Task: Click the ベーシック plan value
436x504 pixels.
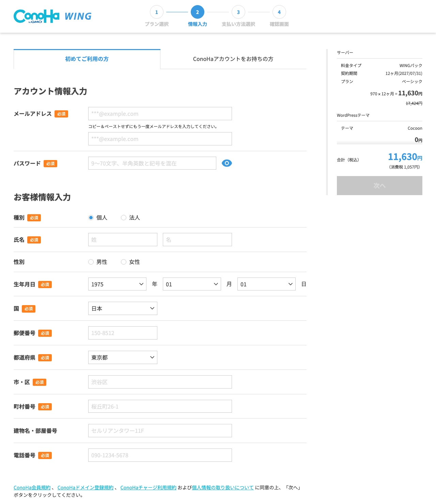Action: click(412, 81)
